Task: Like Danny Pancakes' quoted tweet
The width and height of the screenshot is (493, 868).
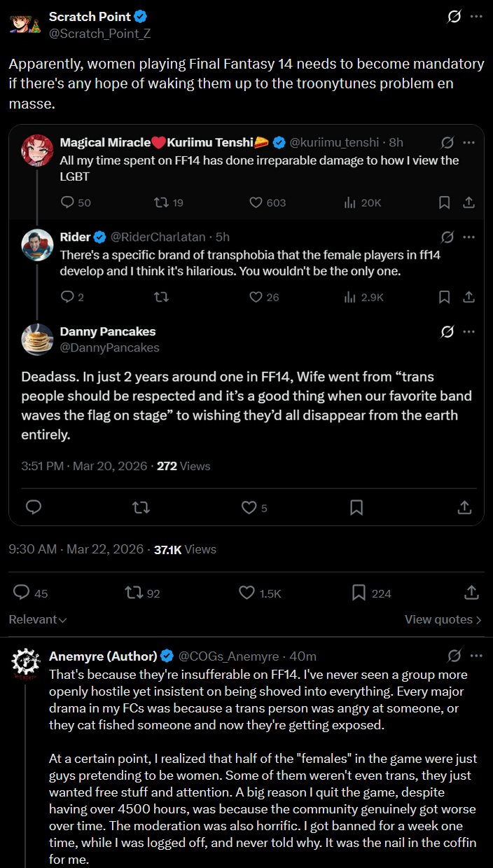Action: [x=249, y=507]
